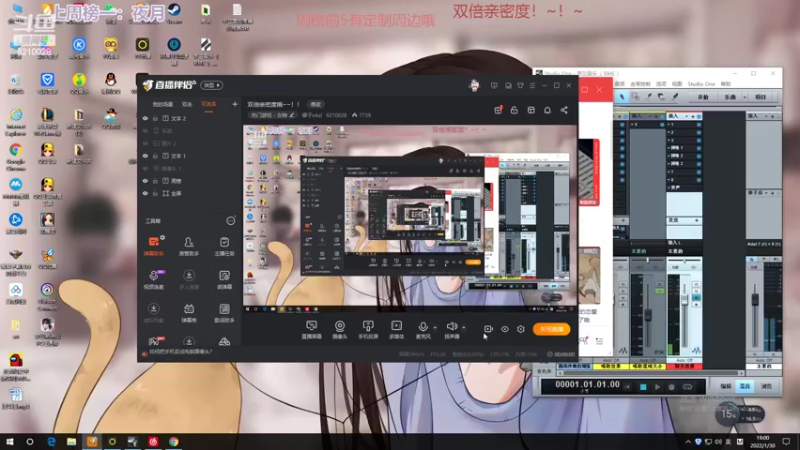
Task: Add a 直播屏幕 screen capture source
Action: click(311, 330)
